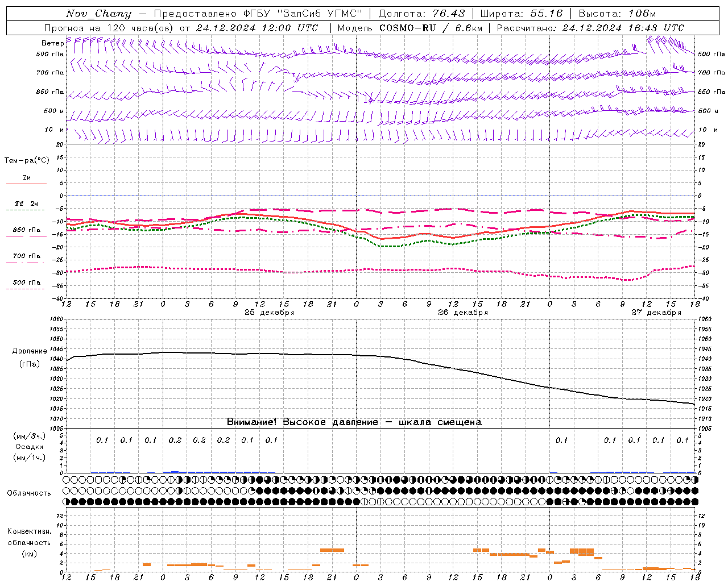Viewport: 728px width, 582px height.
Task: Click the 'Давление' pressure panel label
Action: (x=30, y=351)
